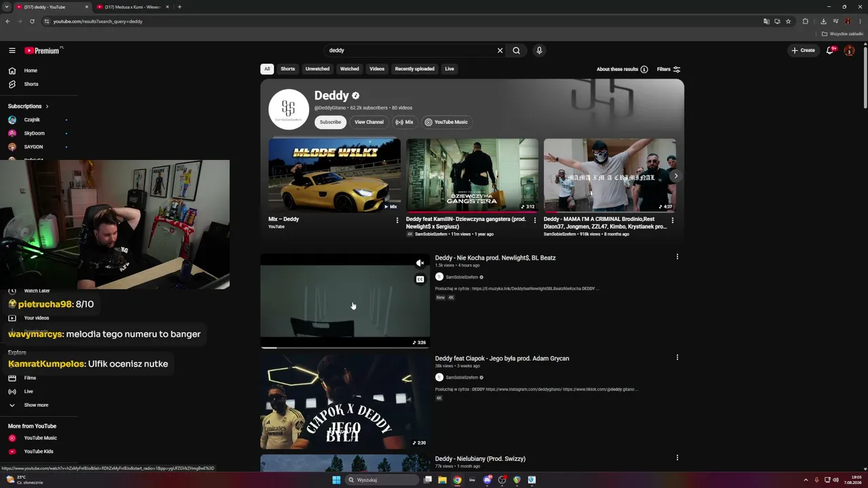
Task: Click the View Channel button
Action: 369,122
